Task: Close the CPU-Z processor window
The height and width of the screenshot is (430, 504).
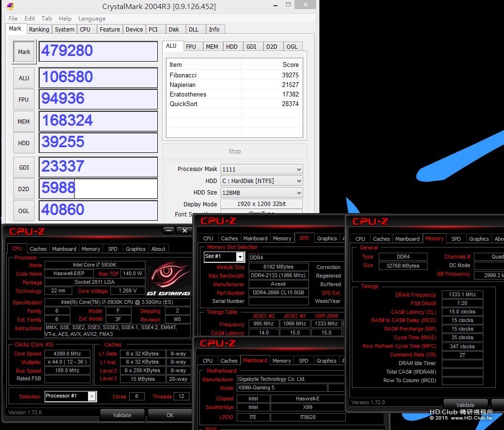Action: click(185, 230)
